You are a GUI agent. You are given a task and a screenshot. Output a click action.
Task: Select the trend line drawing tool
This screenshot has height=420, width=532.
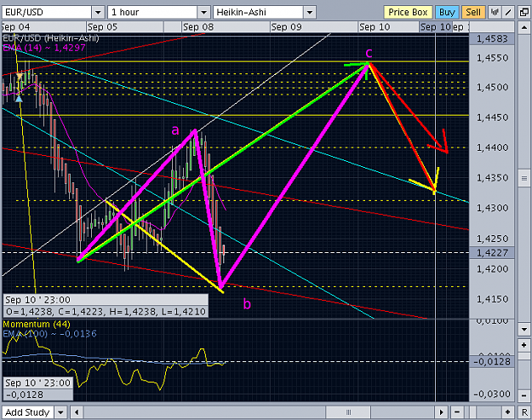click(x=508, y=12)
